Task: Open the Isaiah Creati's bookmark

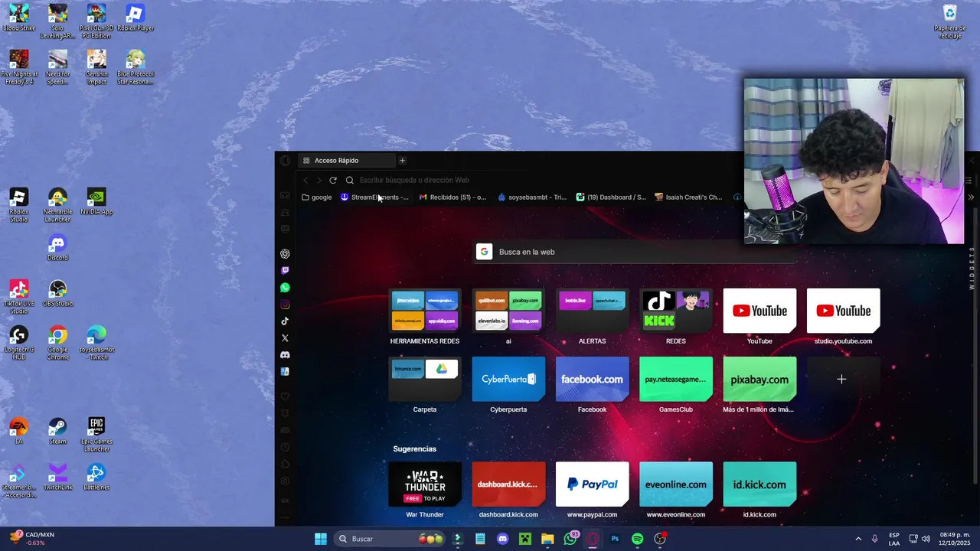Action: [688, 197]
